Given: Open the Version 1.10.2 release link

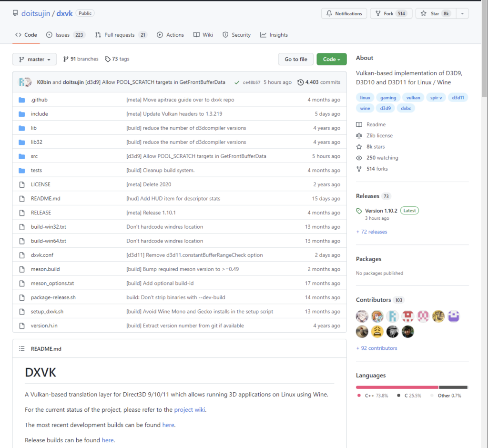Looking at the screenshot, I should tap(381, 211).
